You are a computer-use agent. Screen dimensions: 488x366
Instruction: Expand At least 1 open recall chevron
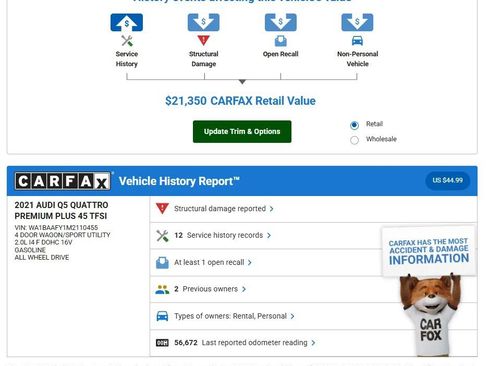(x=249, y=263)
